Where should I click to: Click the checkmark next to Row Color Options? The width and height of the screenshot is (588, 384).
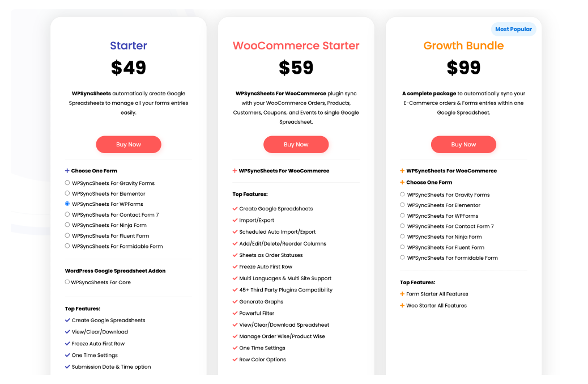234,359
